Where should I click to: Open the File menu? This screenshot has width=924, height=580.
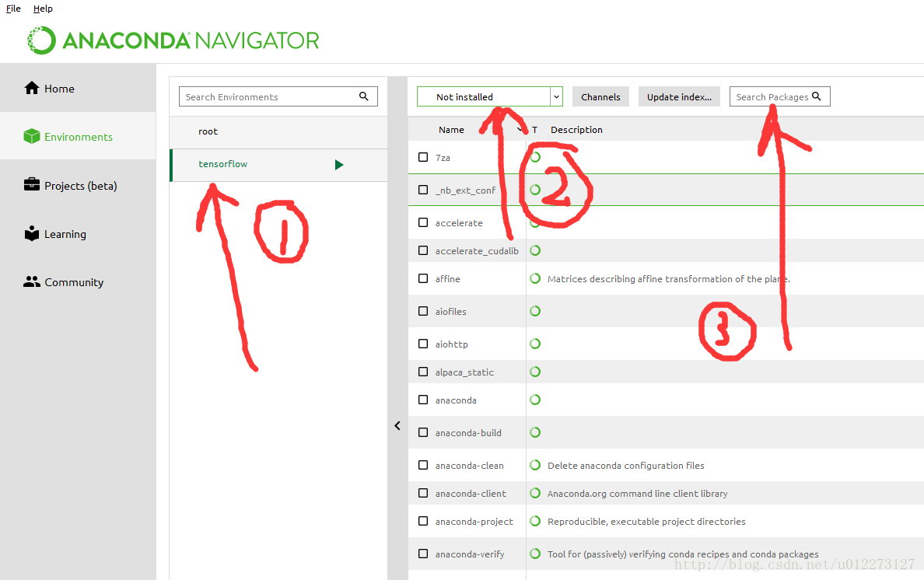[13, 9]
